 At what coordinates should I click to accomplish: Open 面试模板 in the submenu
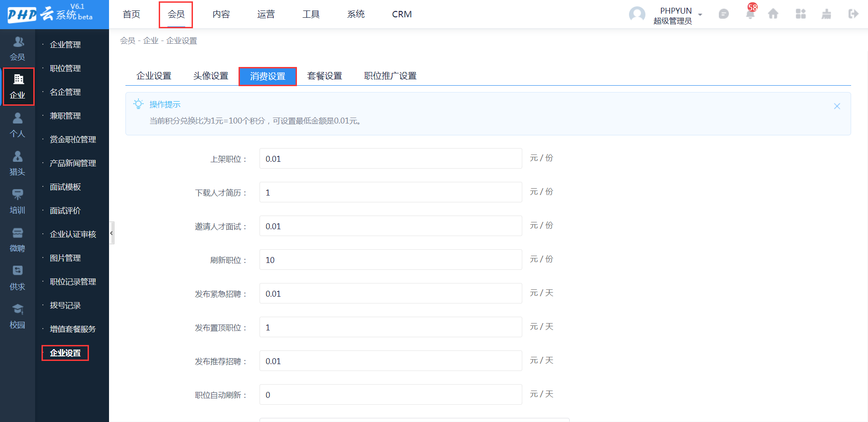[65, 187]
